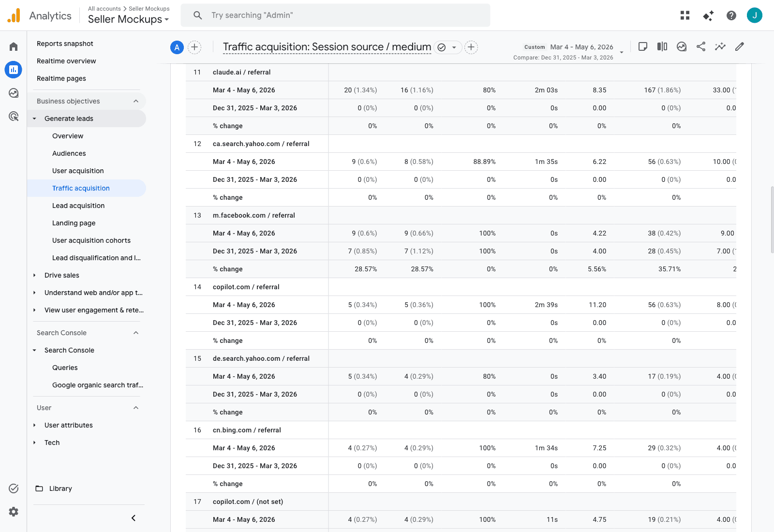The height and width of the screenshot is (532, 774).
Task: Open the Reports icon in left rail
Action: 14,70
